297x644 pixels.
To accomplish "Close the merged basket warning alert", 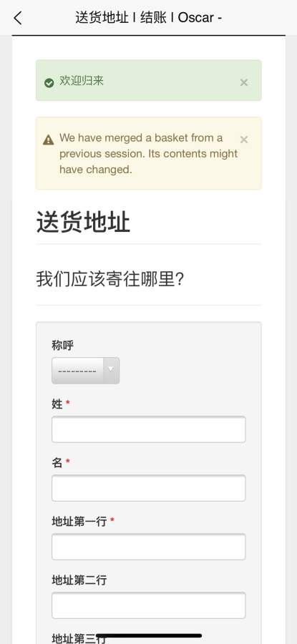I will 243,140.
